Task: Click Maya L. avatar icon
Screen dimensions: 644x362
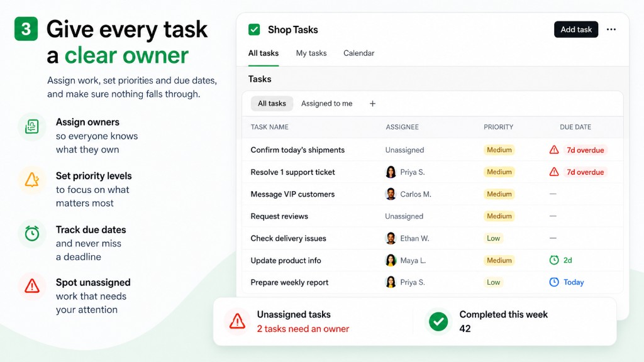Action: pos(391,260)
